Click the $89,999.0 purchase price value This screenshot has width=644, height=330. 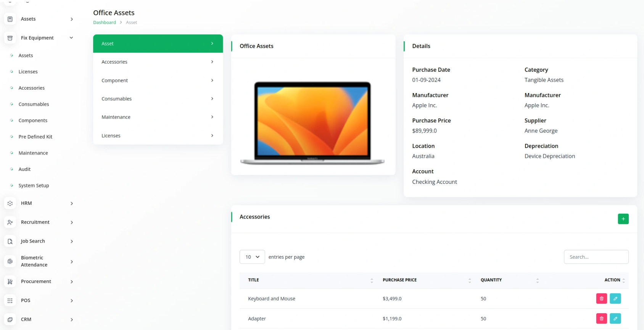click(424, 131)
